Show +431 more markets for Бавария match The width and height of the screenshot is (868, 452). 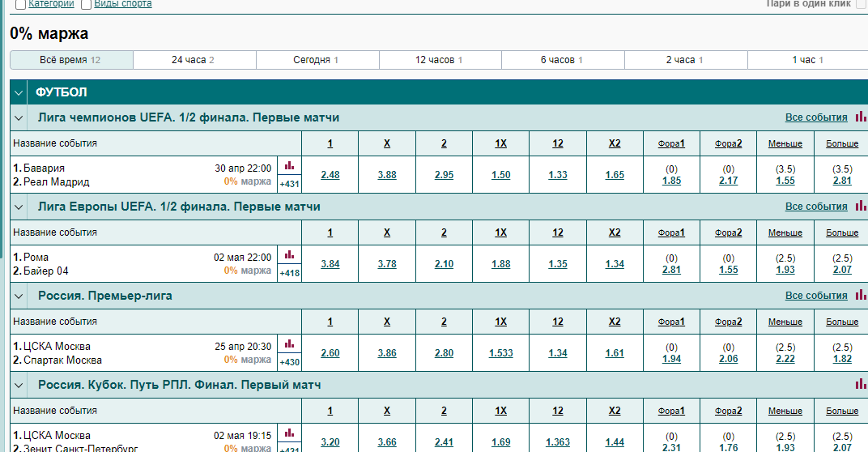[x=289, y=184]
